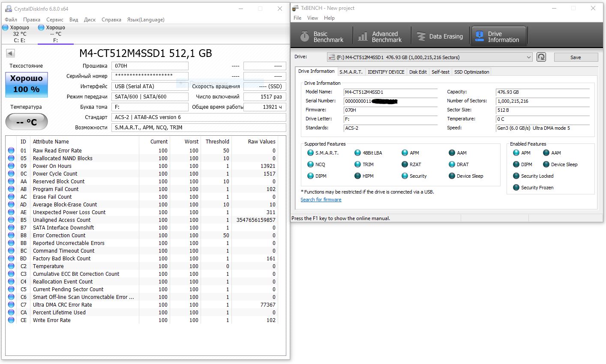The image size is (606, 364).
Task: Select the F: disk in drive bar
Action: pos(55,34)
